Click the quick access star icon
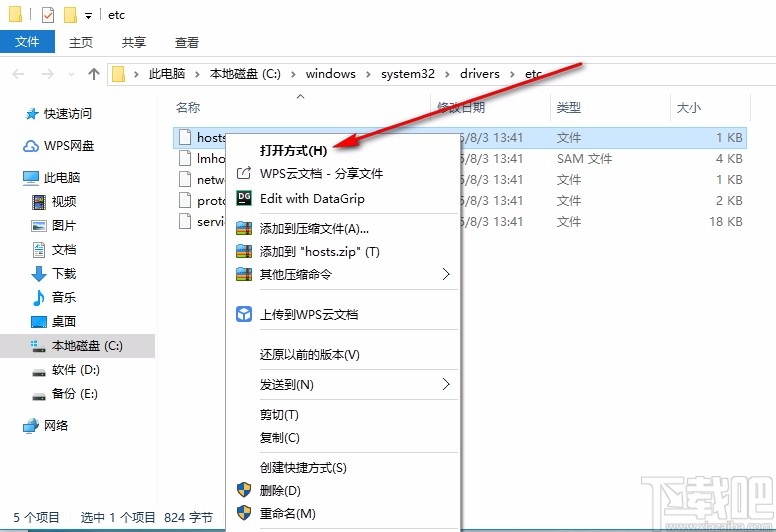The height and width of the screenshot is (532, 776). 32,114
